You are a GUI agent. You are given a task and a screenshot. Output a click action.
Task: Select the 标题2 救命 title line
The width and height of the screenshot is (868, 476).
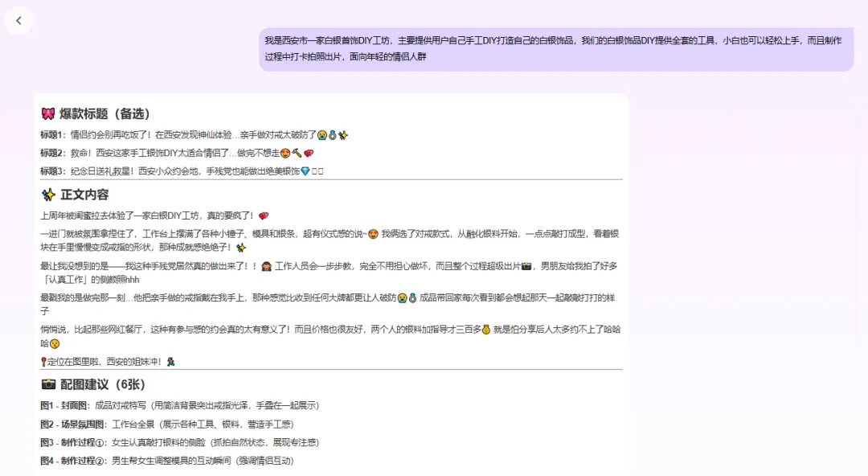point(169,152)
